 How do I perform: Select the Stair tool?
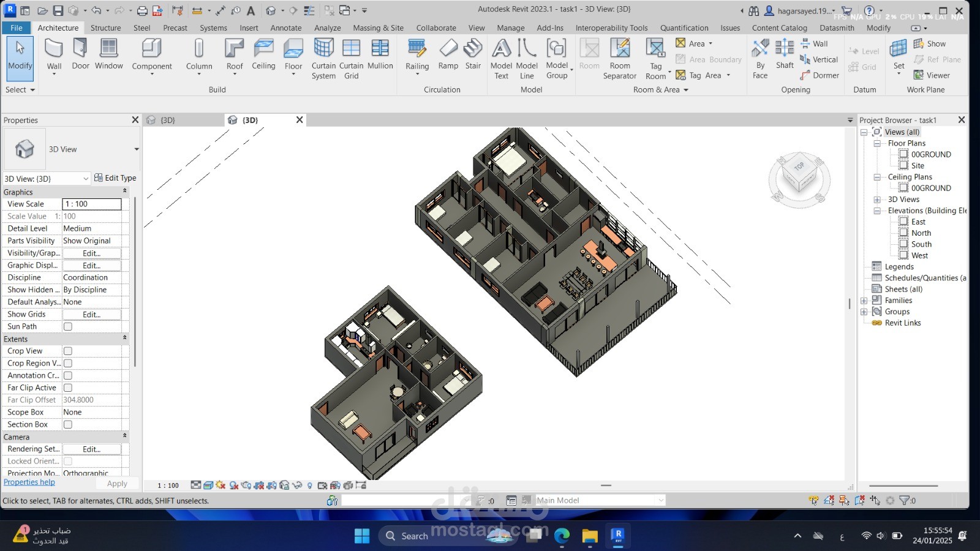coord(473,54)
